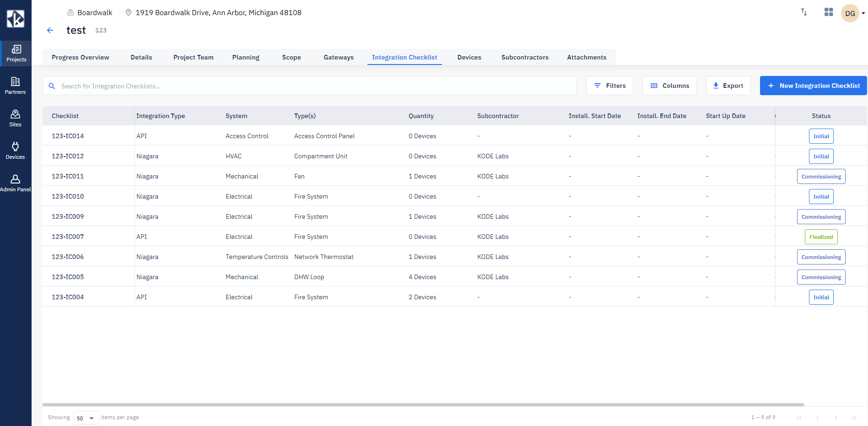
Task: Export the integration checklists
Action: 728,86
